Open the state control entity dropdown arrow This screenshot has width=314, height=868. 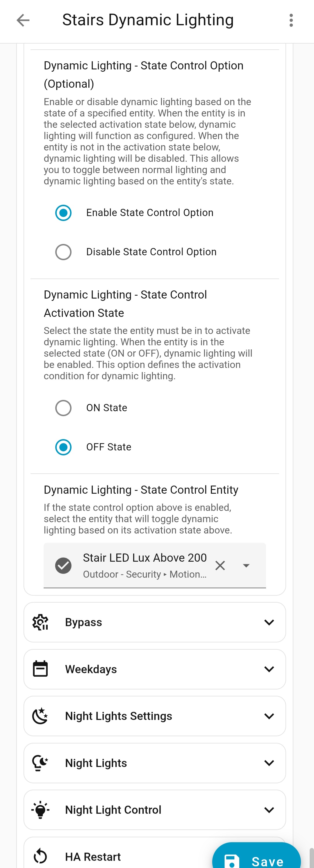246,565
